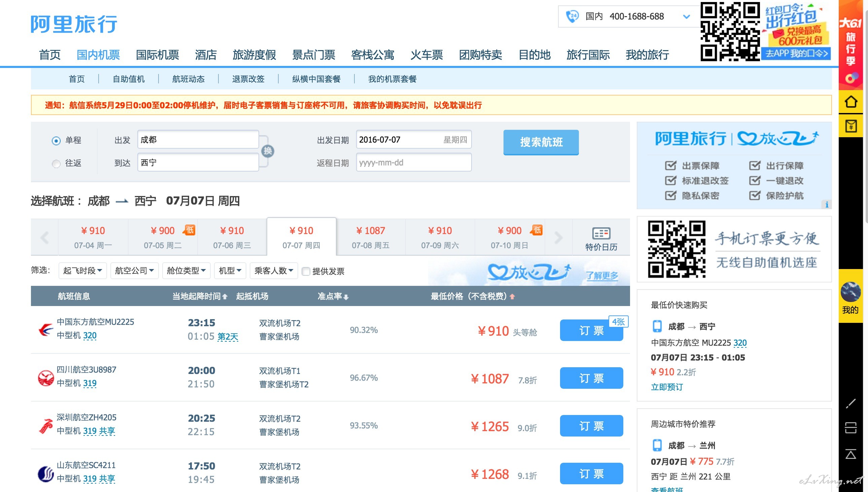Sort by 当地起降时间 arrow

click(224, 297)
